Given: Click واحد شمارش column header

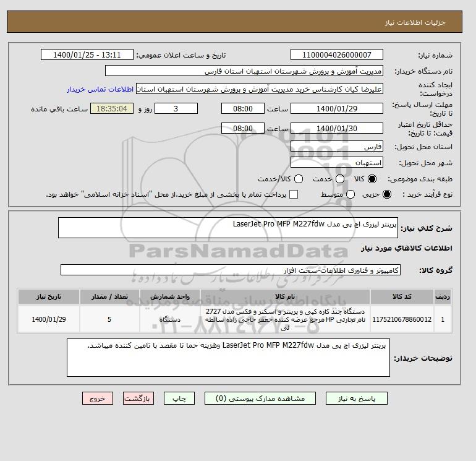Looking at the screenshot, I should pyautogui.click(x=170, y=296).
